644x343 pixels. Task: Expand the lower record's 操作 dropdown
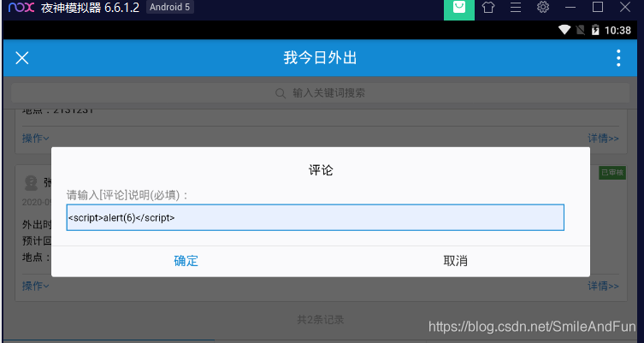point(35,286)
